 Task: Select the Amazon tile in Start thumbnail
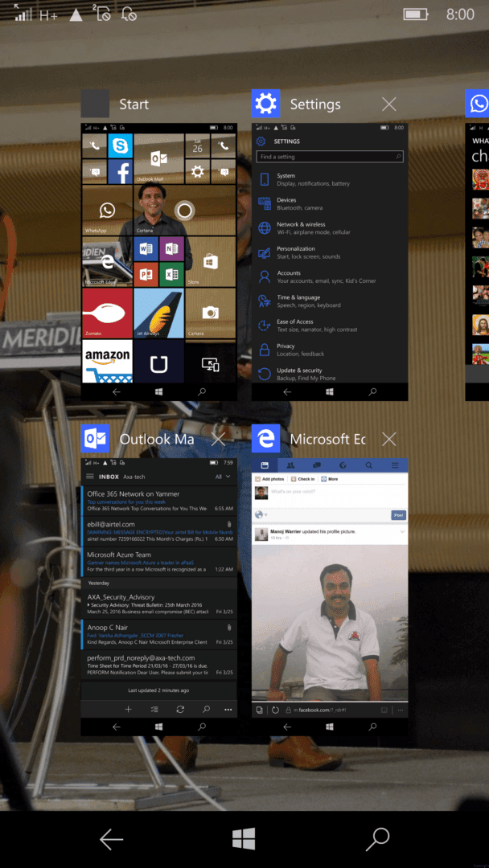(x=108, y=361)
